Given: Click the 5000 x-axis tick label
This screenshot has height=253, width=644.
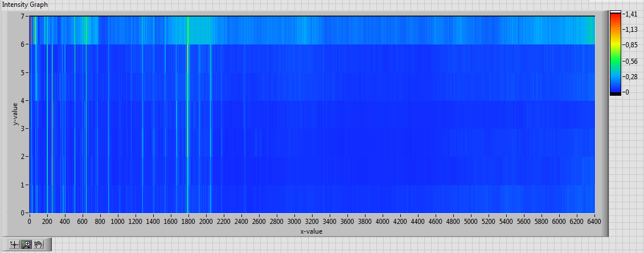Looking at the screenshot, I should coord(471,221).
